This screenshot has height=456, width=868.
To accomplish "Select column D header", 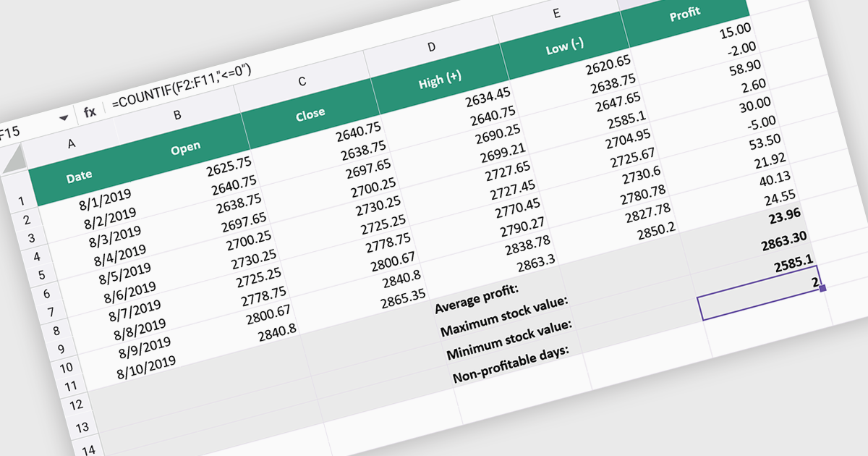I will (x=432, y=47).
